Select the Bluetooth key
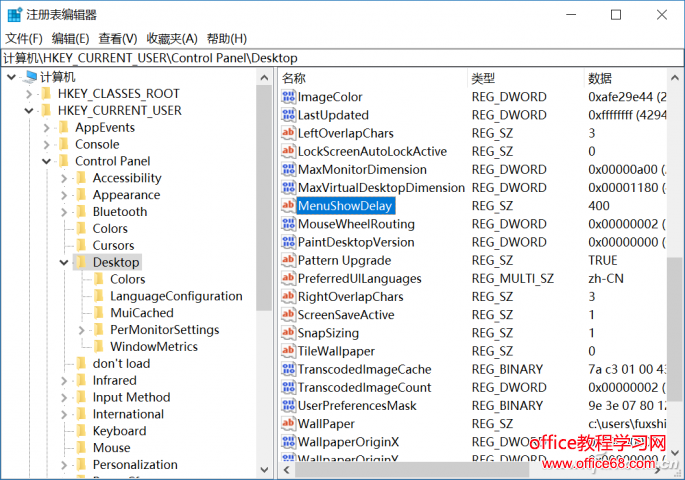This screenshot has width=685, height=480. [x=120, y=212]
